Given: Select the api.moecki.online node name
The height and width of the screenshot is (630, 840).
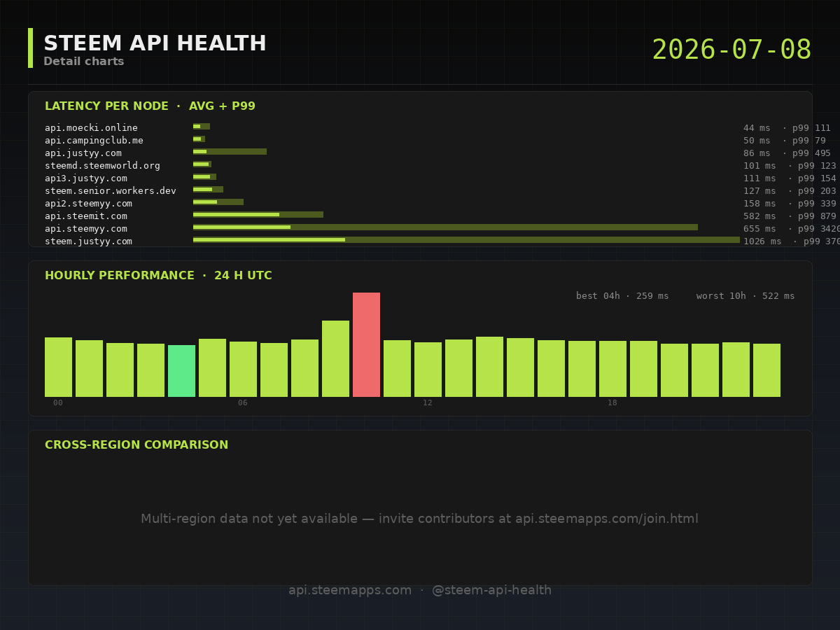Looking at the screenshot, I should click(x=91, y=128).
